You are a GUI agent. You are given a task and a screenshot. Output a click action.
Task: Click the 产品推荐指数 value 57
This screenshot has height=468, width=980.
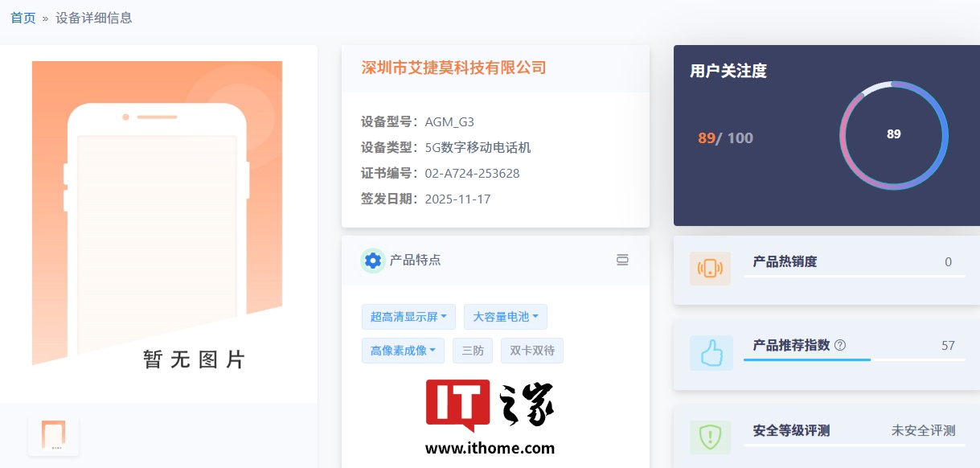tap(948, 346)
